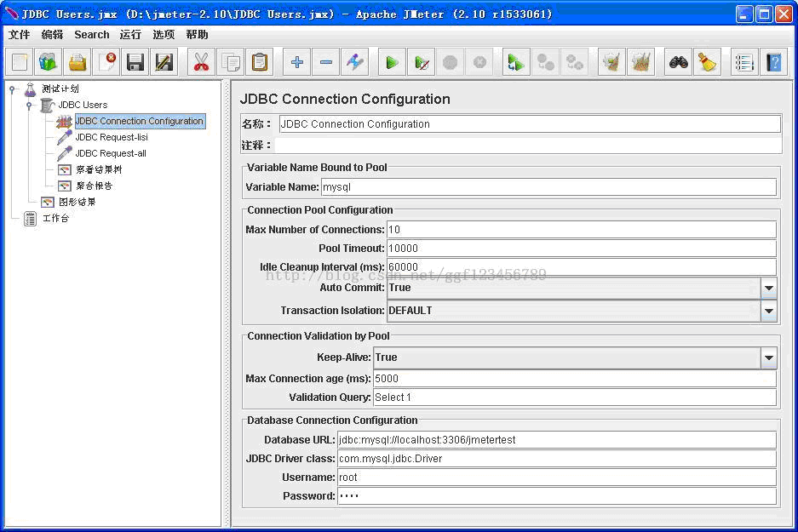Open the Keep-Alive dropdown
798x532 pixels.
tap(769, 358)
